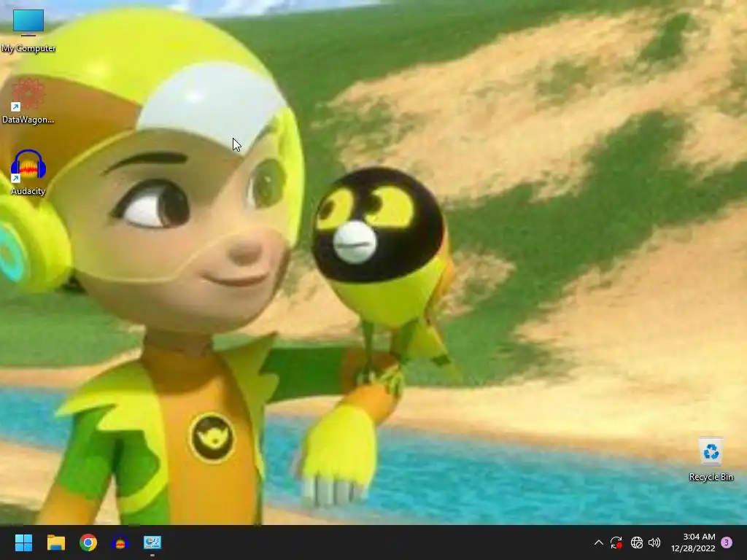Open Audacity from the taskbar
The image size is (747, 560).
pyautogui.click(x=120, y=542)
